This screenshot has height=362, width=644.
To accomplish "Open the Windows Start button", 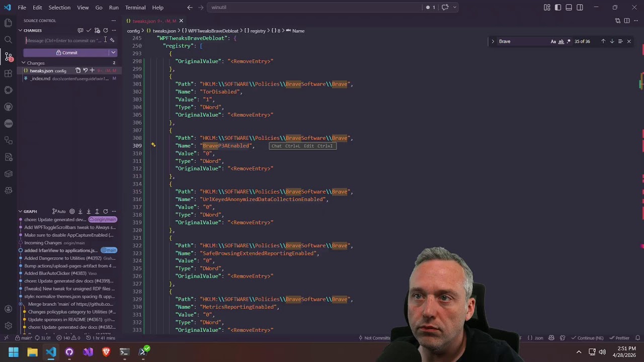I will 14,352.
